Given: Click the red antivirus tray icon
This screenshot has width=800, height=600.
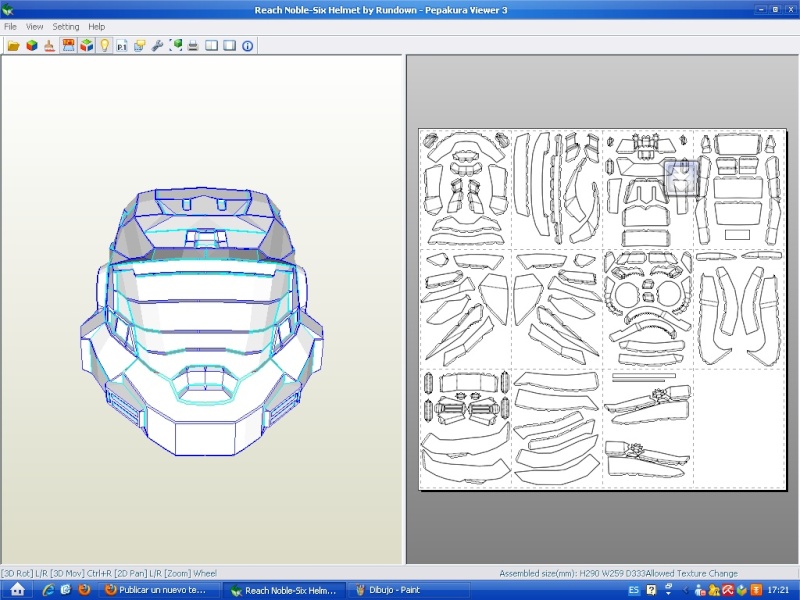Looking at the screenshot, I should (x=728, y=590).
